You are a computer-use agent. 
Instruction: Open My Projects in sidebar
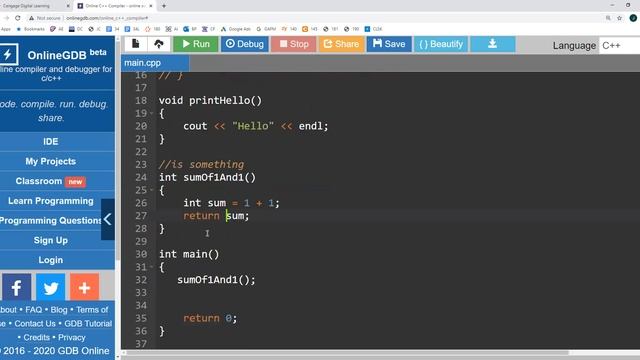point(51,161)
